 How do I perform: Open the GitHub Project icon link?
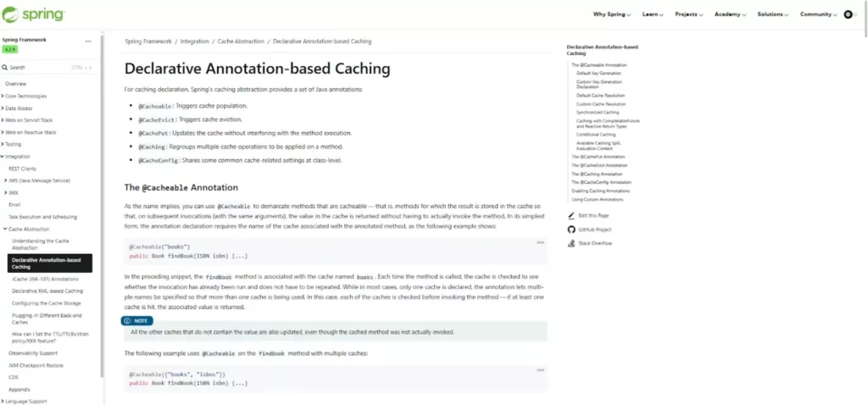pyautogui.click(x=571, y=230)
